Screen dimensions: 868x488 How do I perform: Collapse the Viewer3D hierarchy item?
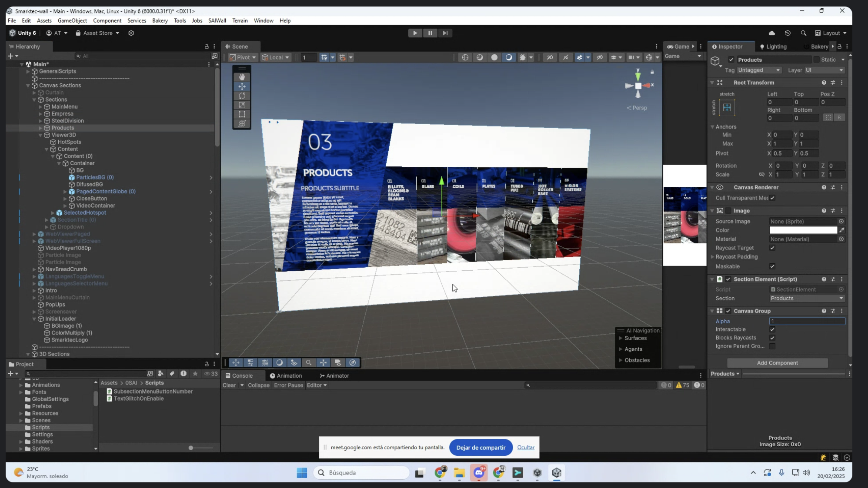pos(40,135)
